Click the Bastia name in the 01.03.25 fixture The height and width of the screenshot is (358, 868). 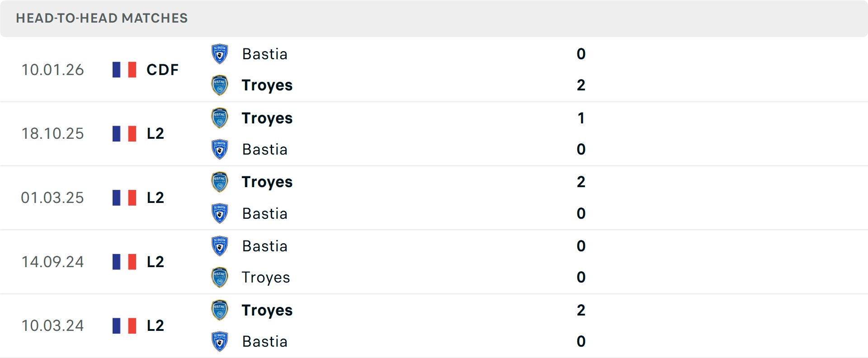click(265, 213)
